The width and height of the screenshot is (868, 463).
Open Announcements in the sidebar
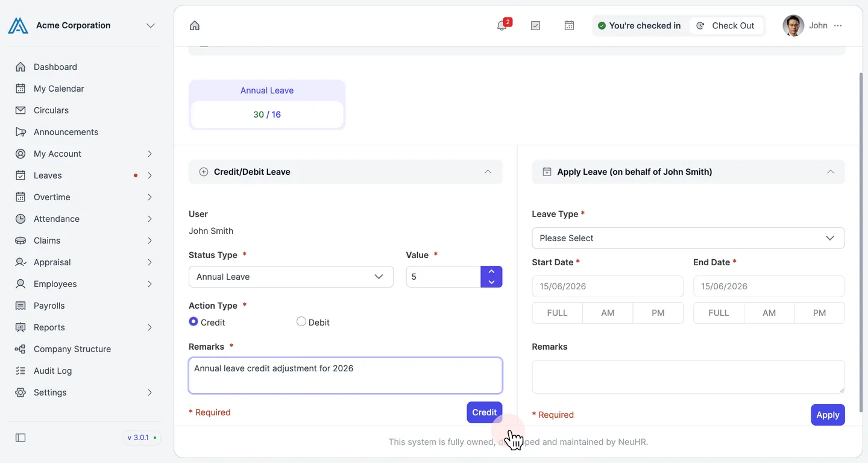click(x=66, y=132)
